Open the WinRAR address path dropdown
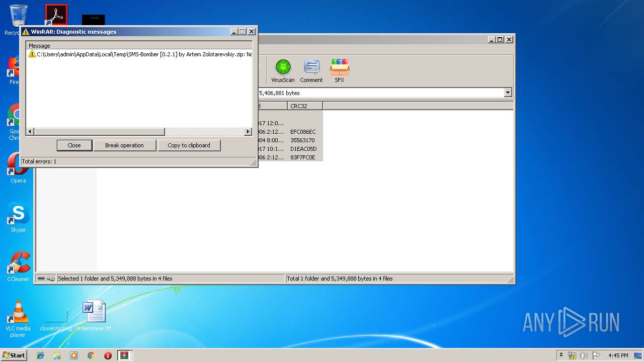The height and width of the screenshot is (362, 644). (508, 93)
